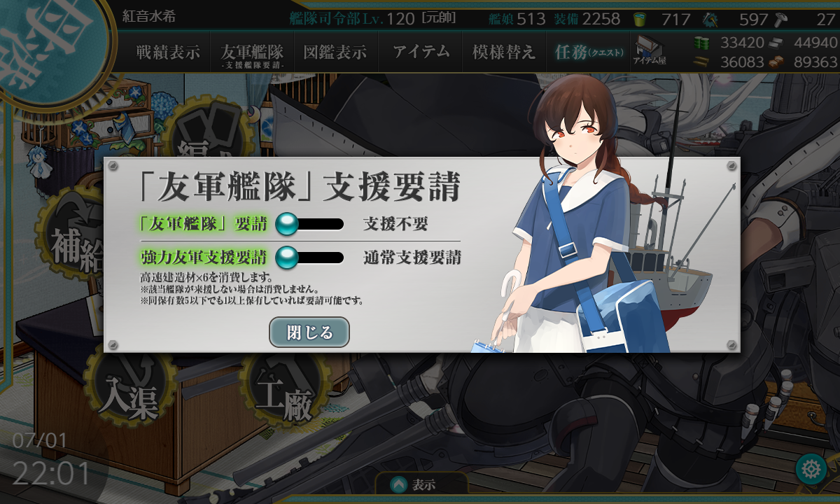The width and height of the screenshot is (840, 504).
Task: Click the fuel resource drum icon
Action: 701,43
